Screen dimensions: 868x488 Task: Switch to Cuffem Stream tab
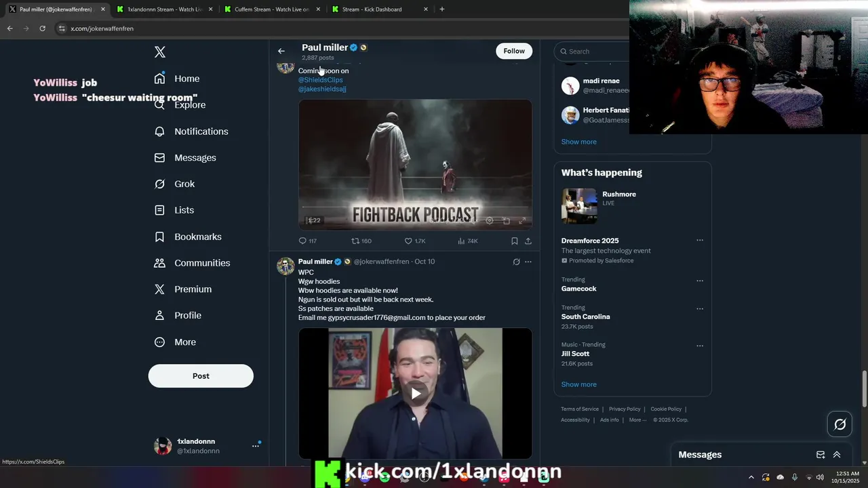click(x=271, y=9)
